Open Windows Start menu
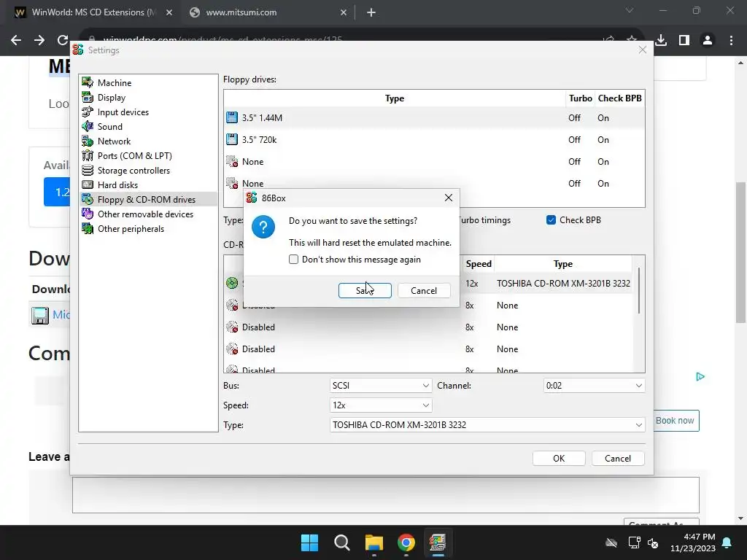The width and height of the screenshot is (747, 560). [309, 542]
